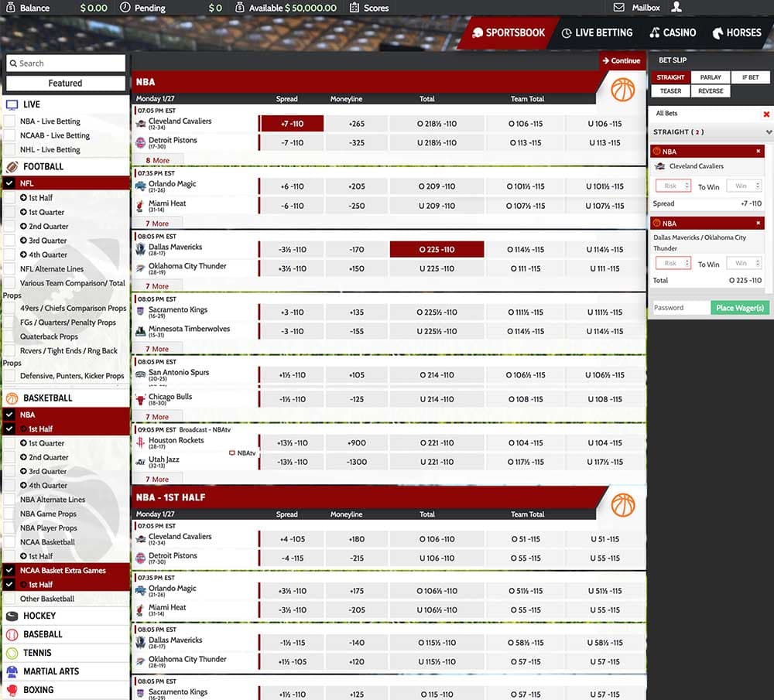Screen dimensions: 774x700
Task: Click the Search input field
Action: [66, 63]
